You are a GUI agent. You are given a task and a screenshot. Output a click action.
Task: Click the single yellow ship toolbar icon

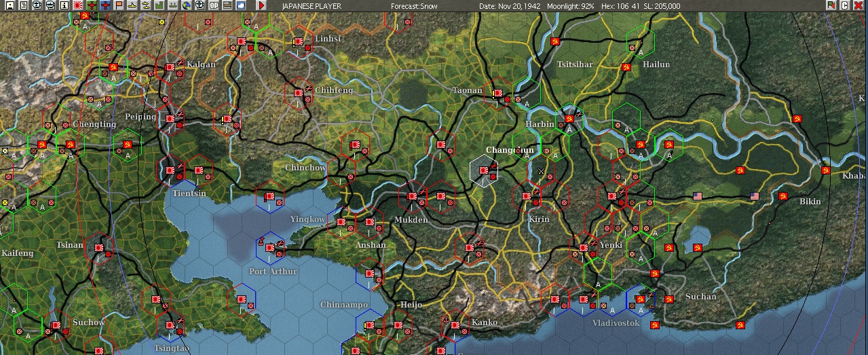132,5
